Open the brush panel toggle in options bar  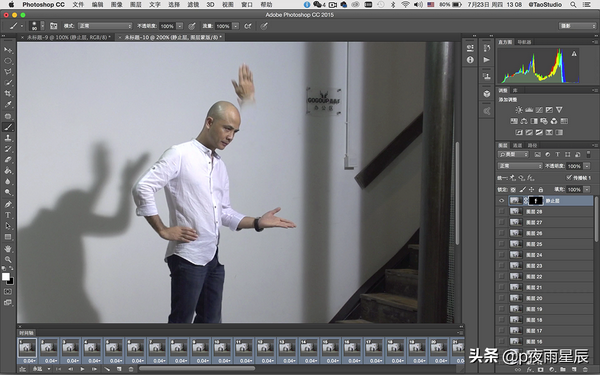[x=54, y=26]
